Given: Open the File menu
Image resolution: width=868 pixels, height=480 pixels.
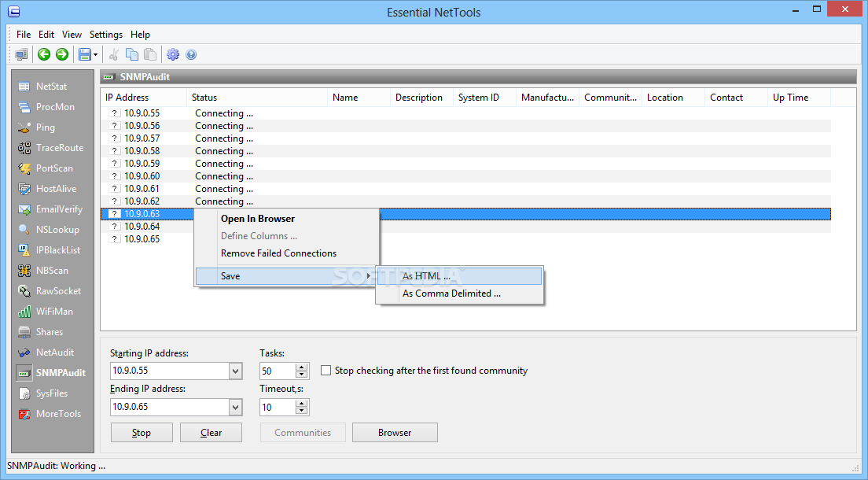Looking at the screenshot, I should coord(24,35).
